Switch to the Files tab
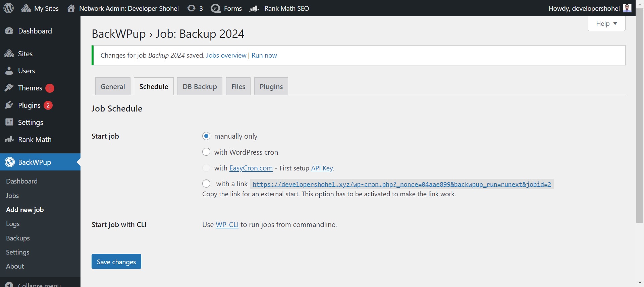The width and height of the screenshot is (644, 287). coord(238,86)
